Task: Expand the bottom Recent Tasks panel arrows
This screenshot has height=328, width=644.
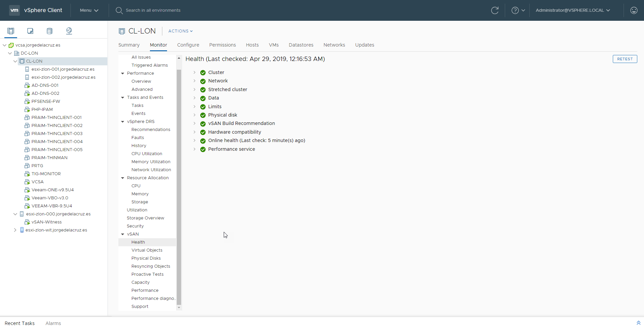Action: (639, 323)
